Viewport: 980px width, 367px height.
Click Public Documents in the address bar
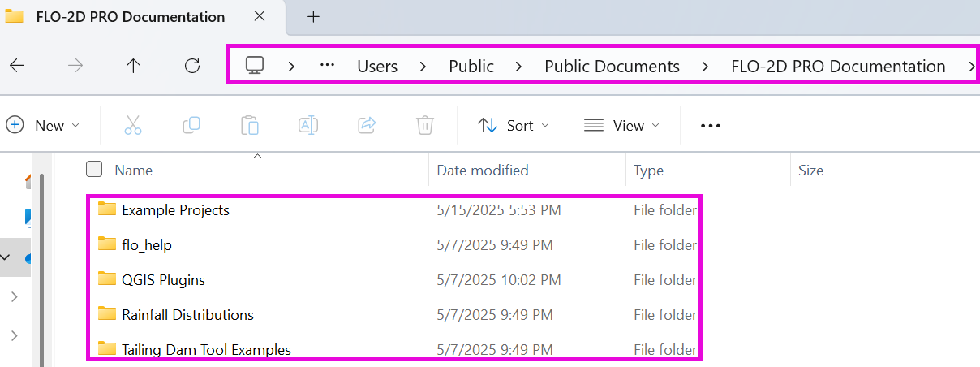tap(612, 67)
